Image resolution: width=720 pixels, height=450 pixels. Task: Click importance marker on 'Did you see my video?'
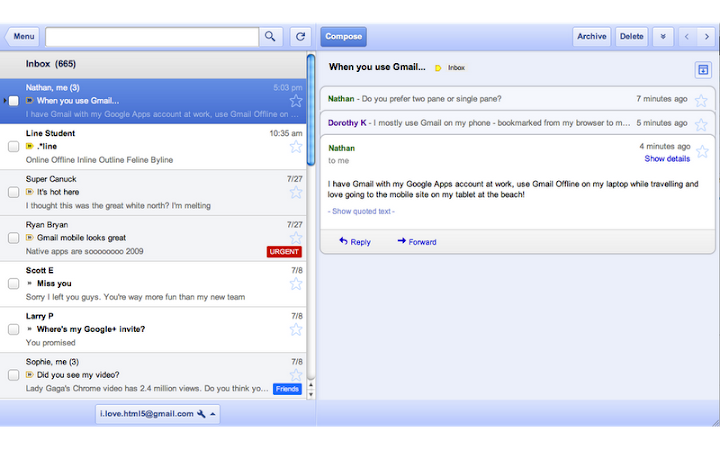coord(30,375)
